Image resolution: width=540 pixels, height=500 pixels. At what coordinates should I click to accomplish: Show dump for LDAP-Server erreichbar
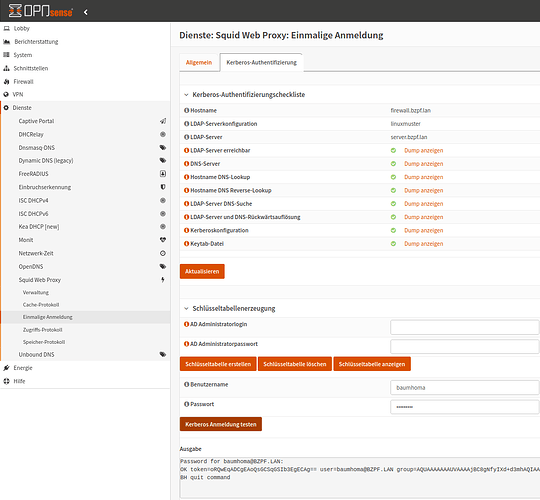point(423,150)
